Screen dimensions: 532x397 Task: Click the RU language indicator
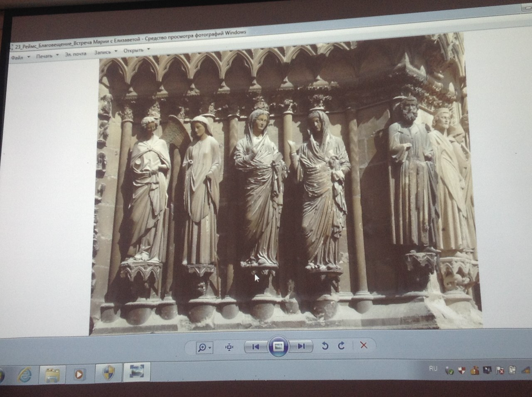(x=433, y=369)
